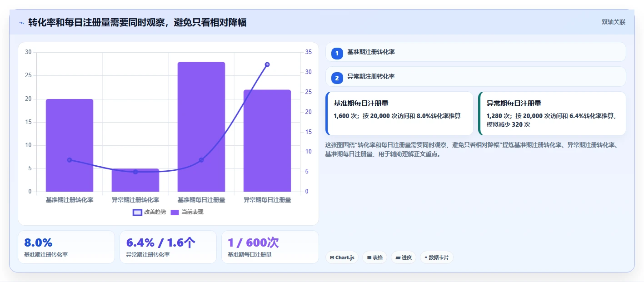Click the Chart.js tag chip
This screenshot has width=644, height=282.
342,257
